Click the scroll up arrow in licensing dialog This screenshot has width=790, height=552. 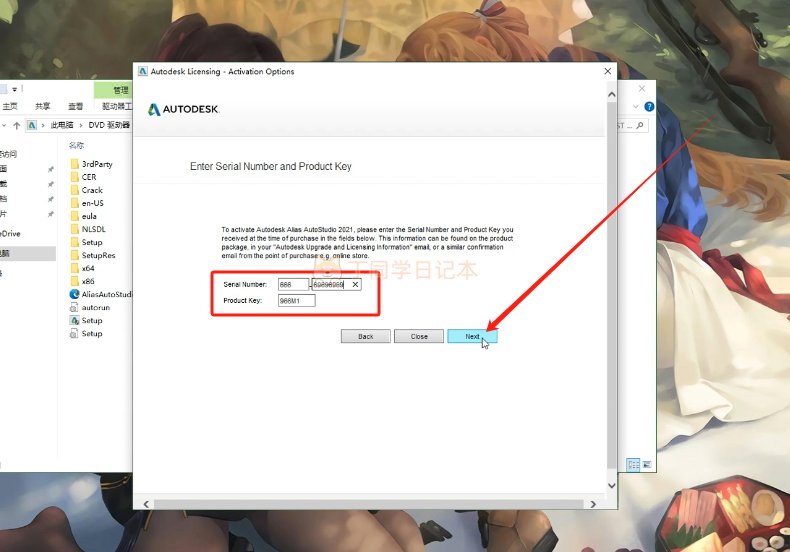pyautogui.click(x=612, y=95)
